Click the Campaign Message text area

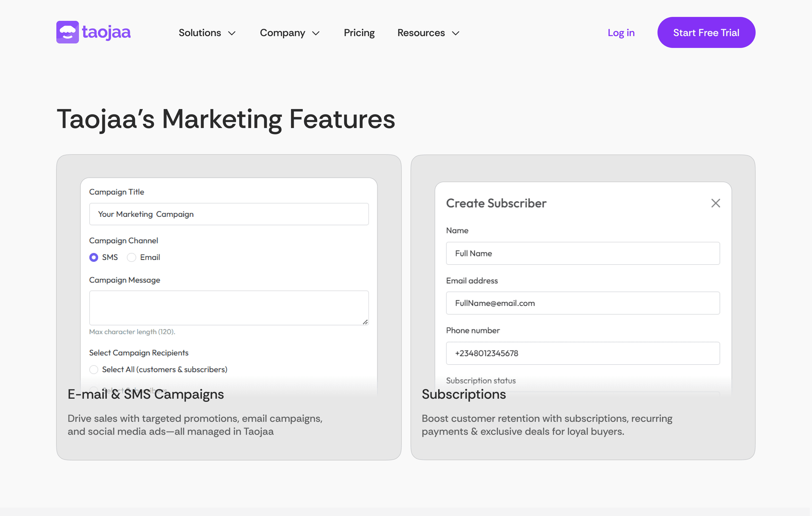point(229,308)
